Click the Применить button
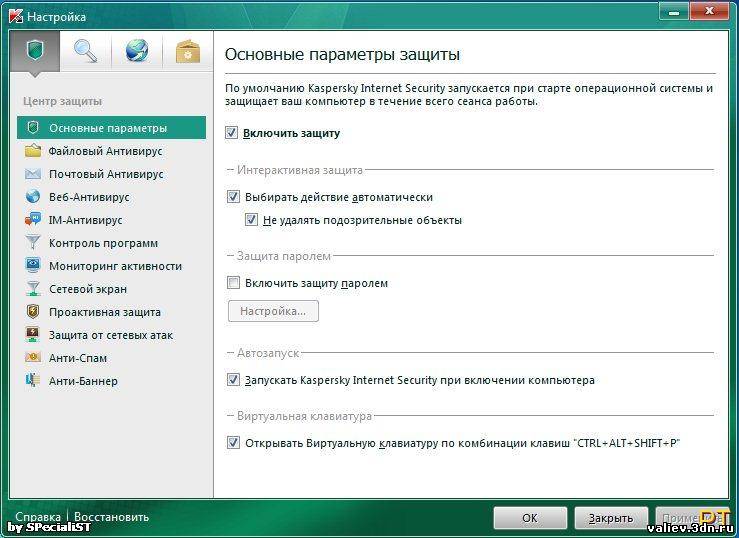The width and height of the screenshot is (739, 538). (x=691, y=518)
